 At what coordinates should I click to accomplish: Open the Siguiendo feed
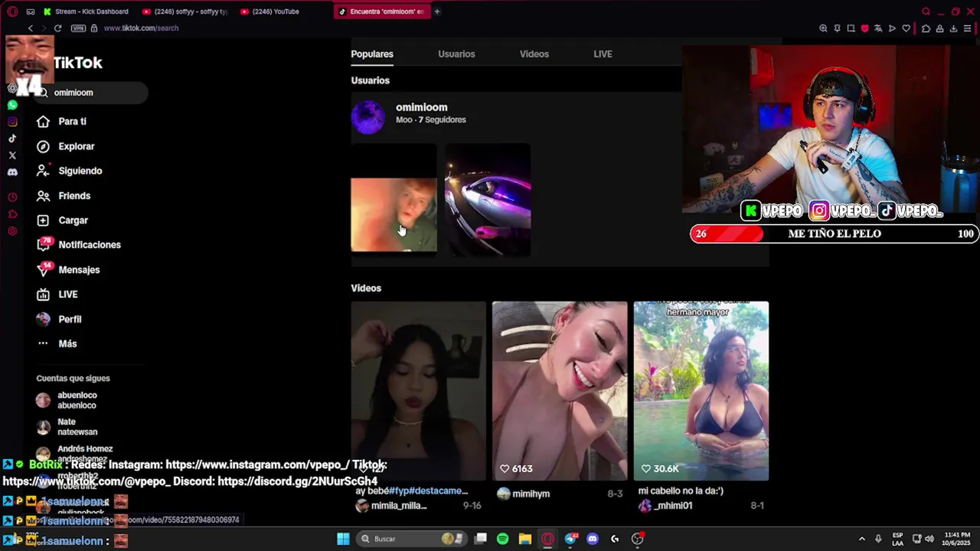[80, 171]
